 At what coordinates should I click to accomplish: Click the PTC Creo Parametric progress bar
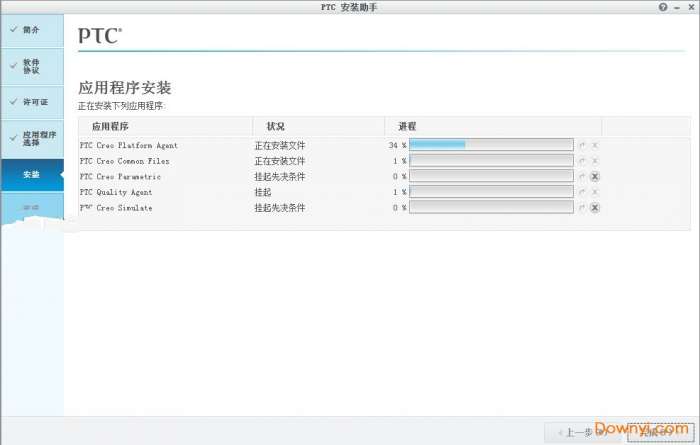click(491, 176)
